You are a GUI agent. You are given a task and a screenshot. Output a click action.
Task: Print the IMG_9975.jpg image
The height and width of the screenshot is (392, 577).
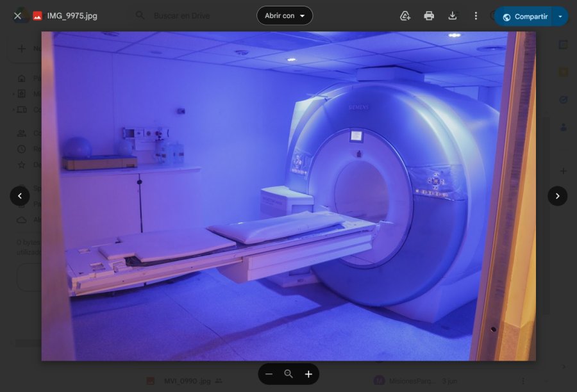[429, 15]
